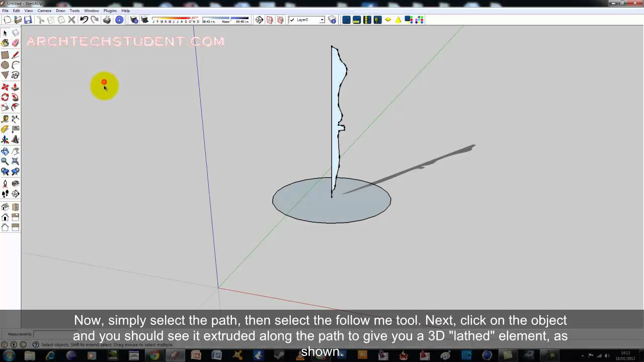This screenshot has width=644, height=362.
Task: Select the Look Around (eye) tool
Action: (16, 184)
